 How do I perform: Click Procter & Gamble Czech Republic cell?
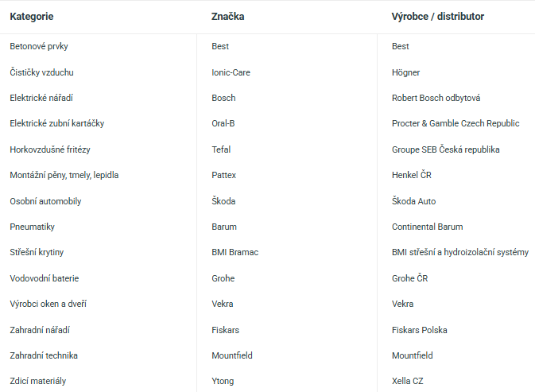coord(455,124)
